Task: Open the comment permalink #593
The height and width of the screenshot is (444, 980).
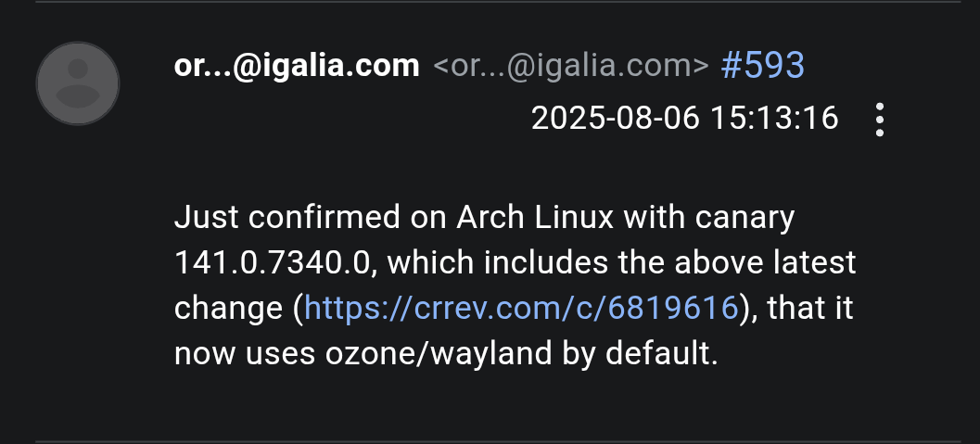Action: [762, 66]
